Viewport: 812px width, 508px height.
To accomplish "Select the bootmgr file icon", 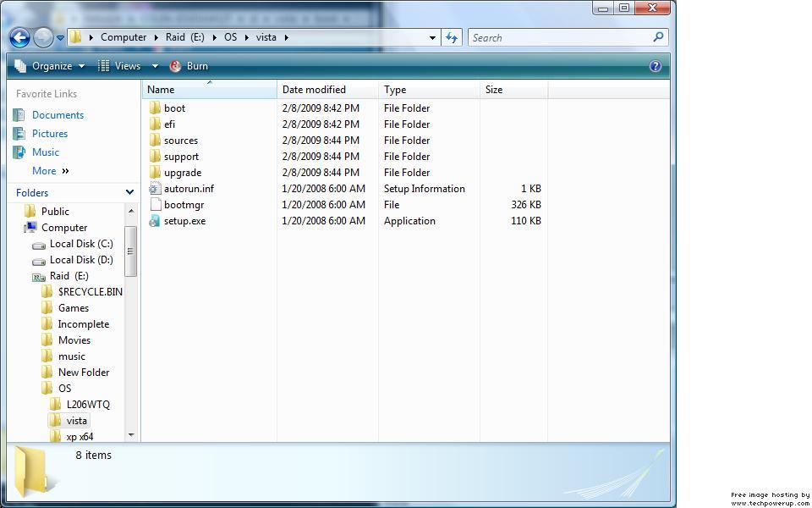I will [156, 204].
